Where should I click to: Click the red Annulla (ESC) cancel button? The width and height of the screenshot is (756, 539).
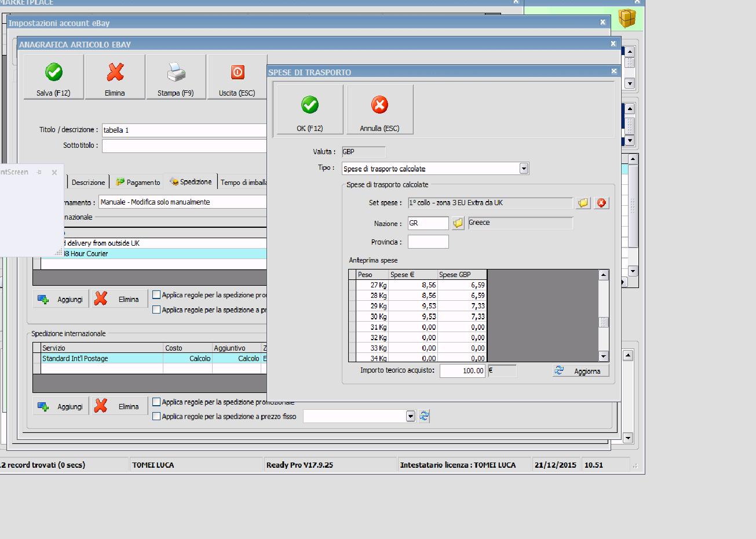tap(379, 110)
